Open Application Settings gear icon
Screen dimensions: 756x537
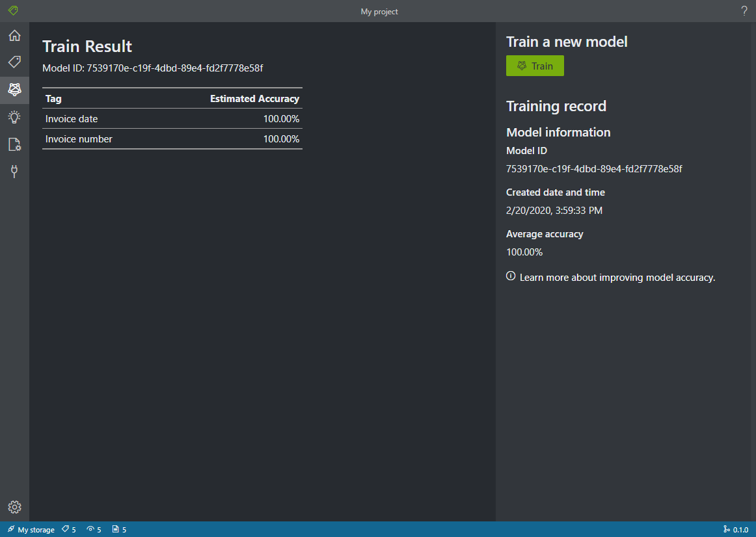click(x=14, y=506)
